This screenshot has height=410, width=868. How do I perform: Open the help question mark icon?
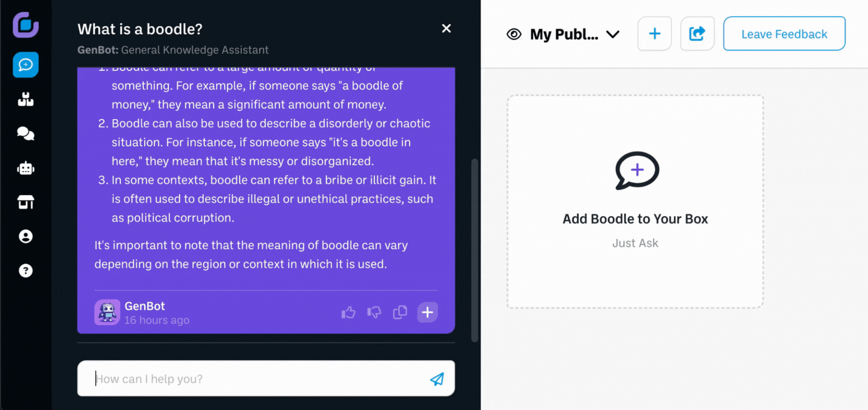26,271
